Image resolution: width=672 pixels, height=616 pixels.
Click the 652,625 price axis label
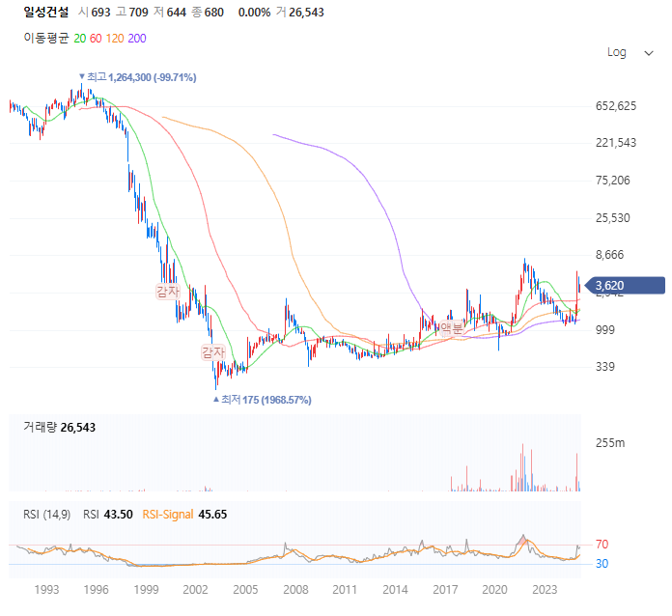click(616, 106)
